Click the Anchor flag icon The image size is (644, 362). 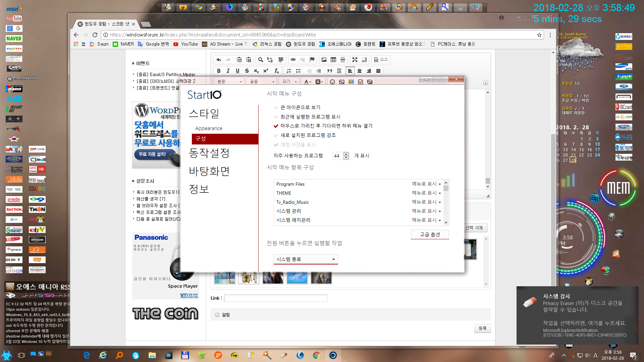[312, 60]
